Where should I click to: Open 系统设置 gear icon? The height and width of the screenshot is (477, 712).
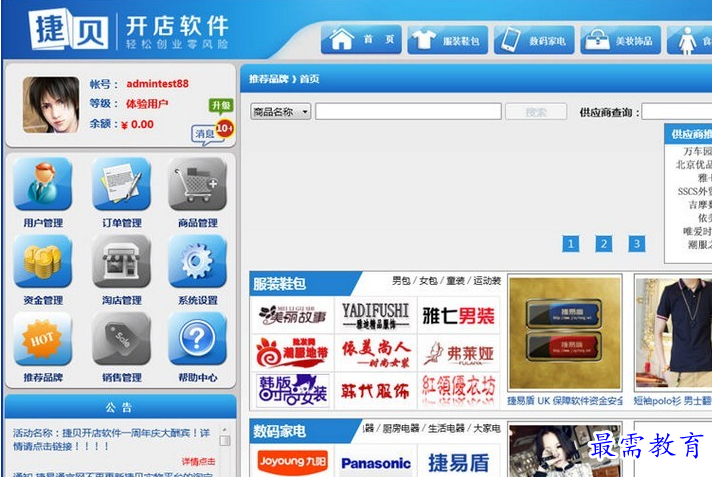[198, 261]
